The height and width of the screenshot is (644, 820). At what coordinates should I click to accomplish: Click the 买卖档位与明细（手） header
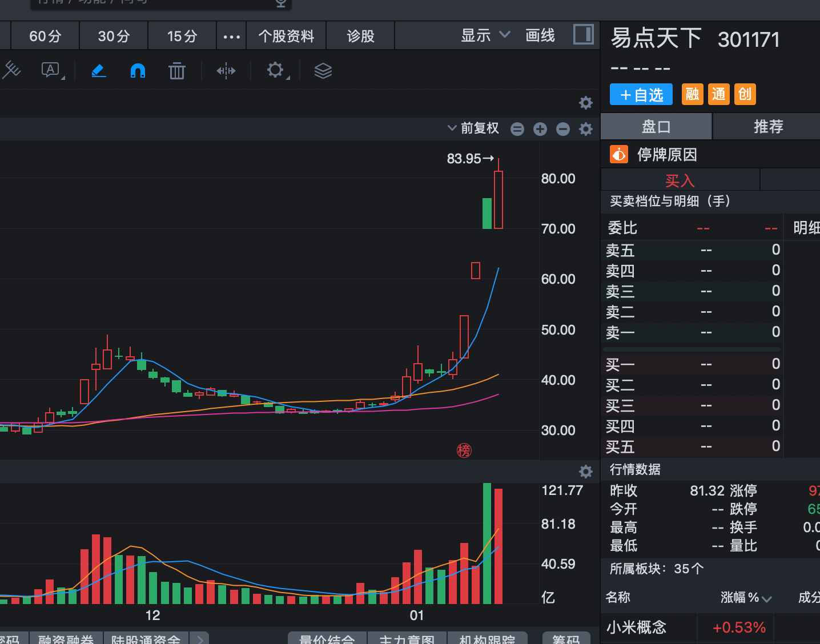(x=670, y=201)
